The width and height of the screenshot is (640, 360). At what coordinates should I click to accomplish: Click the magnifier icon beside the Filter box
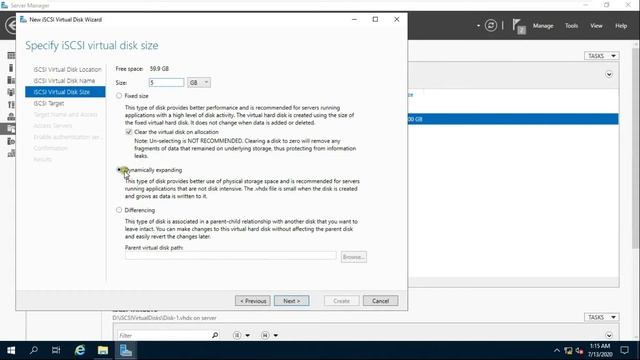pyautogui.click(x=215, y=335)
